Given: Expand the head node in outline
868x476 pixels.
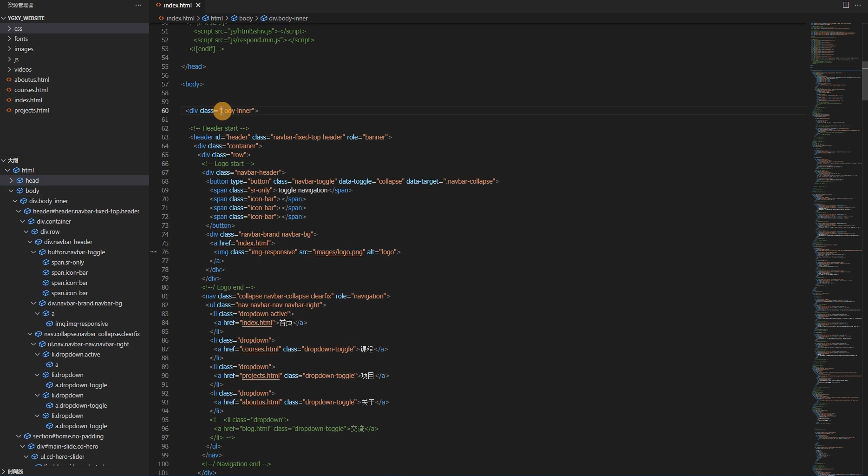Looking at the screenshot, I should pos(11,180).
